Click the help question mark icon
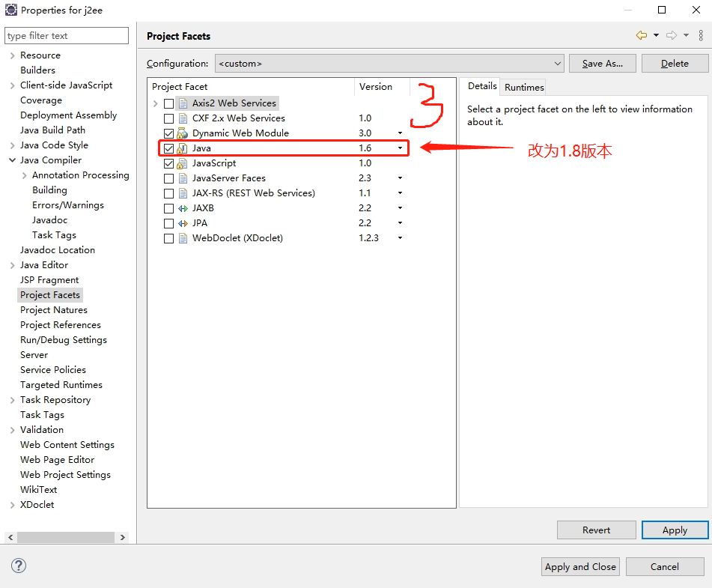Image resolution: width=712 pixels, height=588 pixels. click(x=19, y=566)
